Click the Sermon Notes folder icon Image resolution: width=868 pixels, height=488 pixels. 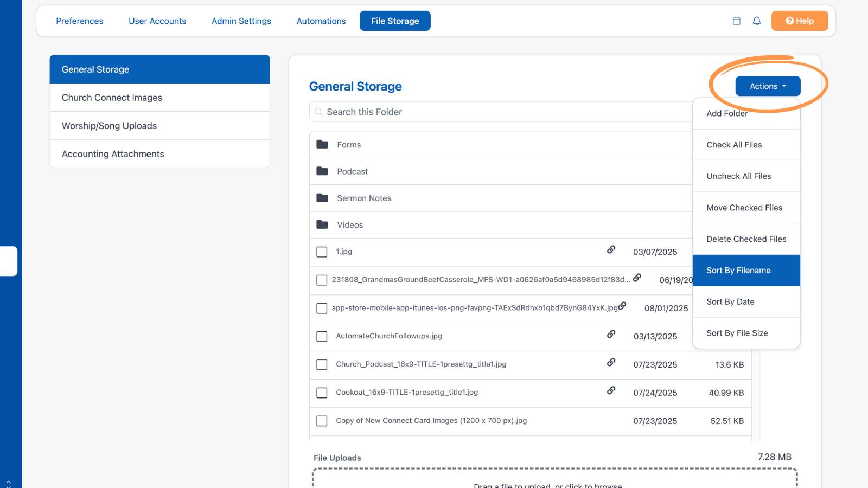322,198
